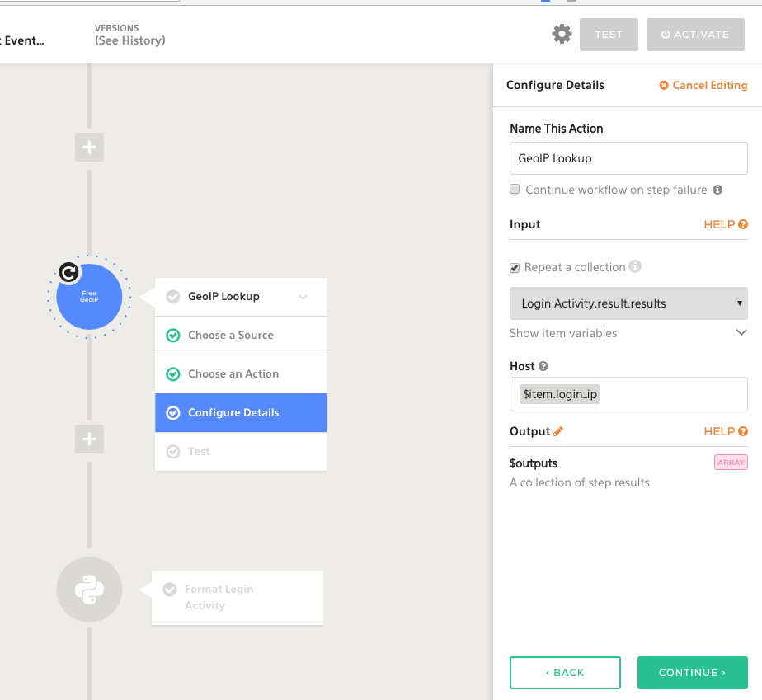
Task: Click info icon next to Repeat a collection
Action: (635, 267)
